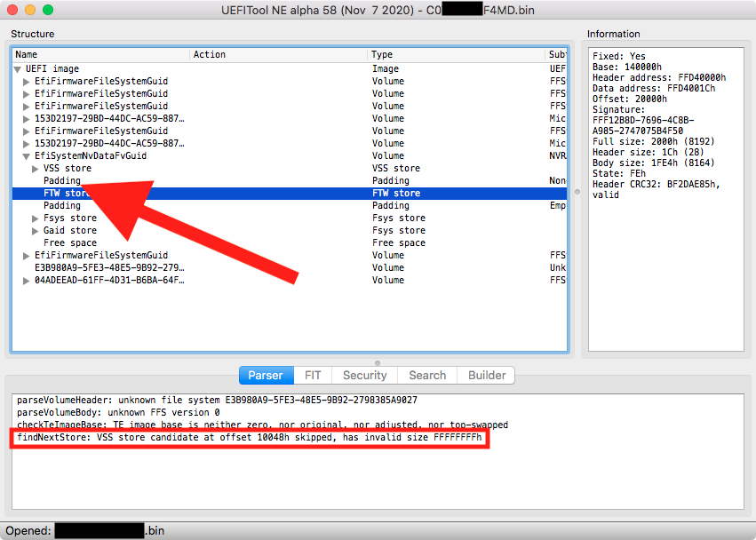Click the splitter handle between Structure and Information

[577, 192]
